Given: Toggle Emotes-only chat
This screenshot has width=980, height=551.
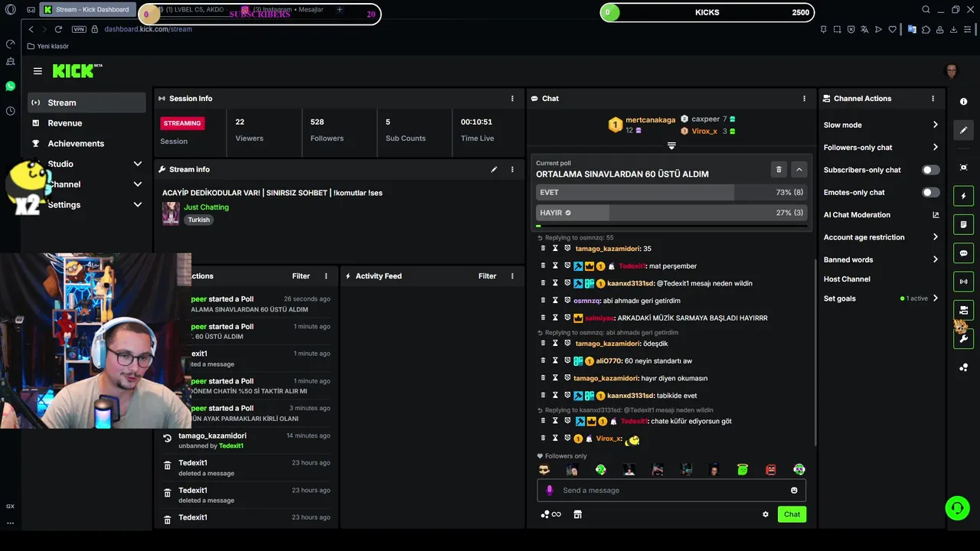Looking at the screenshot, I should [930, 193].
